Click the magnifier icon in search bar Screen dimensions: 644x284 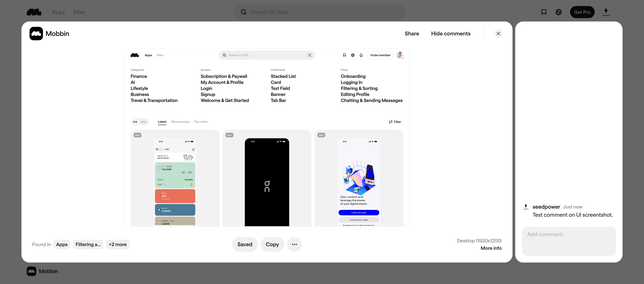click(244, 12)
